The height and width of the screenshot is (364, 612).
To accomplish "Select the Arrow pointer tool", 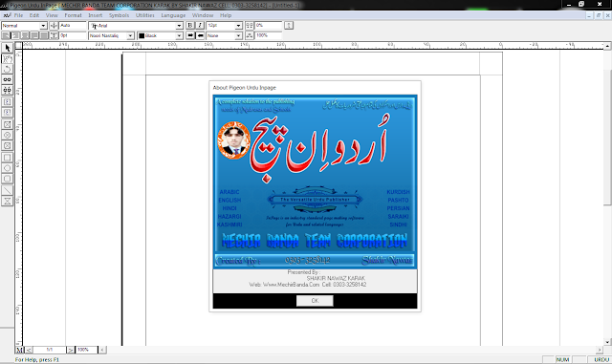I will 7,48.
